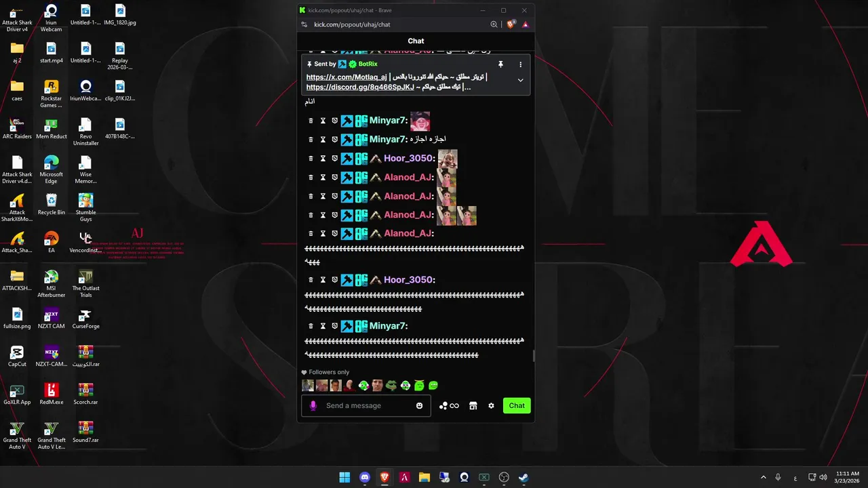Open the taskbar clock showing 11:11 AM
The width and height of the screenshot is (868, 488).
coord(848,477)
